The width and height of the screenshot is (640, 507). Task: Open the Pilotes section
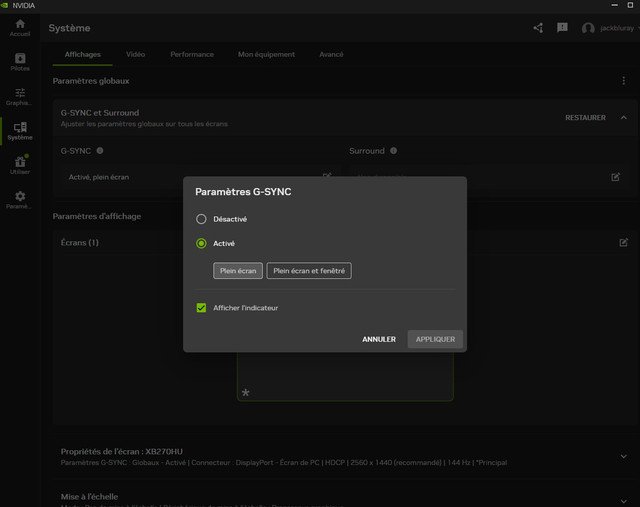(20, 62)
